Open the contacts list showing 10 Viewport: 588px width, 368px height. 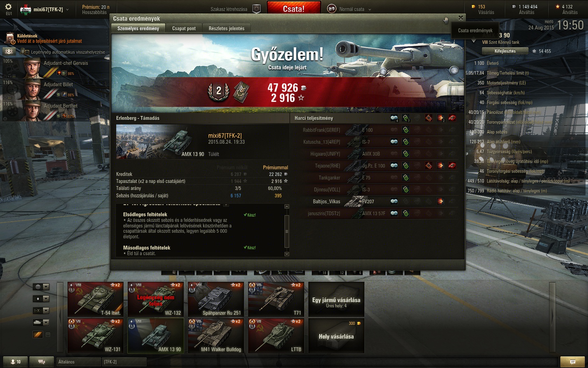16,362
